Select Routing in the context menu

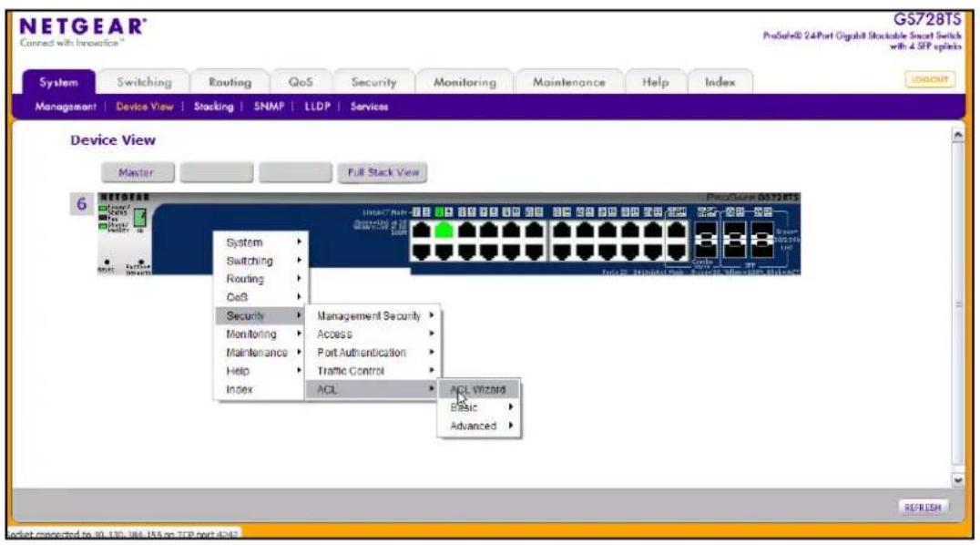click(x=260, y=279)
